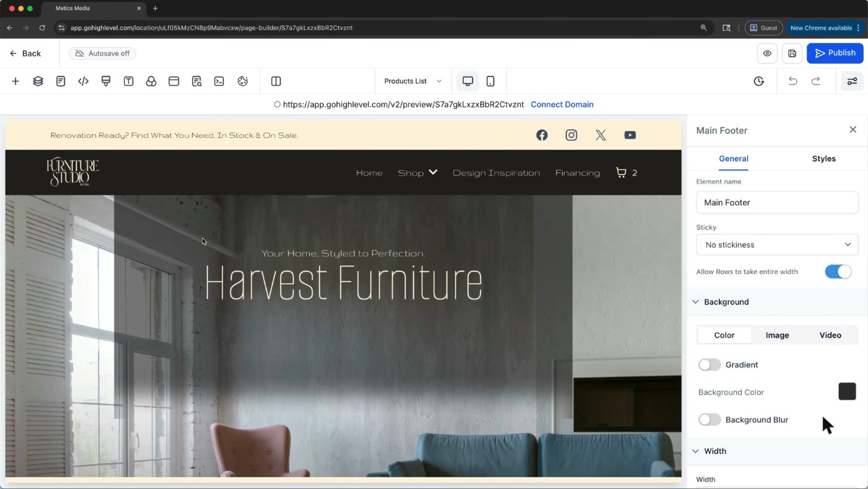Select the Image background tab
The image size is (868, 489).
[777, 335]
